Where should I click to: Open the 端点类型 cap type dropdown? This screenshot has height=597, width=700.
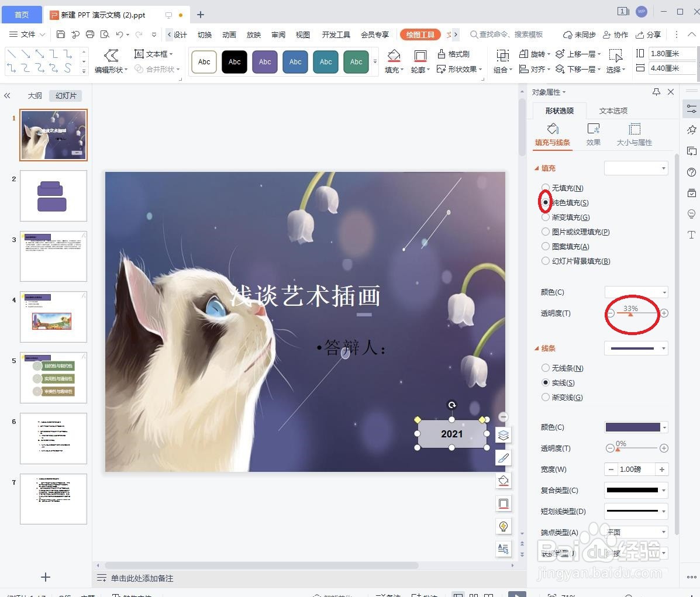[636, 532]
